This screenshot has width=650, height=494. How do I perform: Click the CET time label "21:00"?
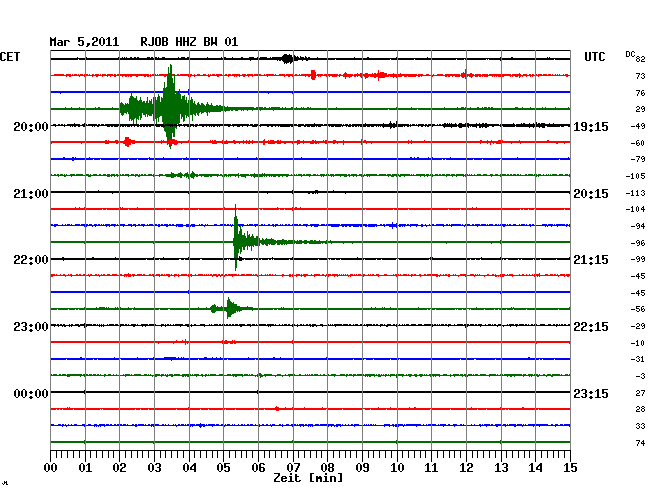click(x=31, y=194)
